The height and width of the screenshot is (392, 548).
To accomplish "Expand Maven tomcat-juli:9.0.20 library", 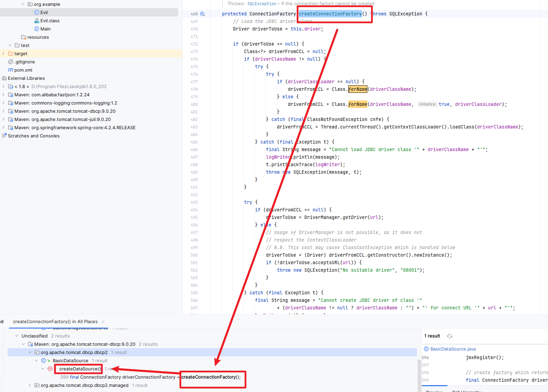I will [x=3, y=119].
